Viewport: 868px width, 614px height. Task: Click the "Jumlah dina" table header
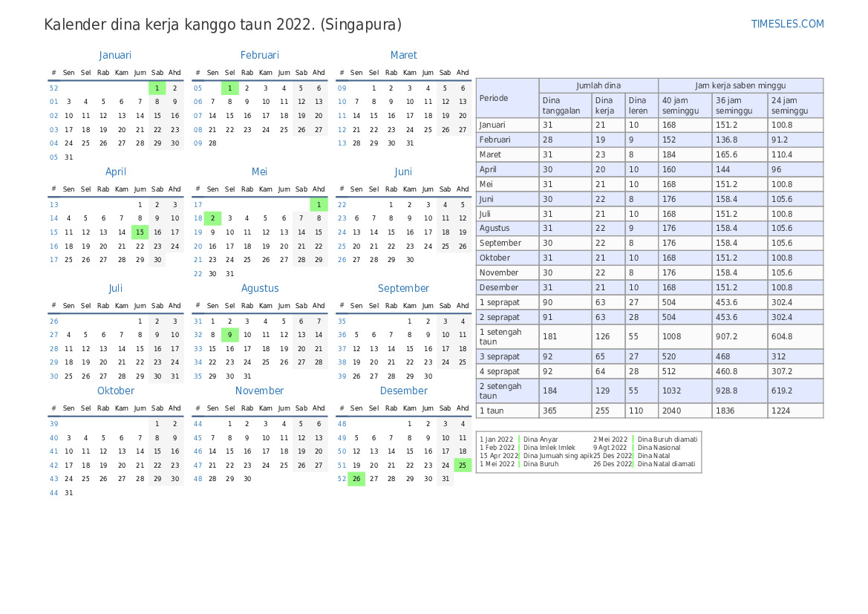coord(598,85)
